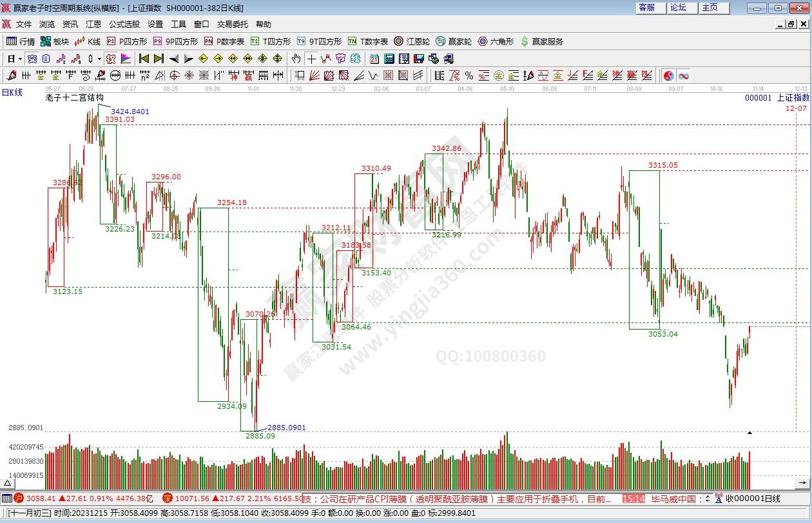The height and width of the screenshot is (523, 812).
Task: Toggle the crosshair cursor button
Action: pyautogui.click(x=311, y=59)
